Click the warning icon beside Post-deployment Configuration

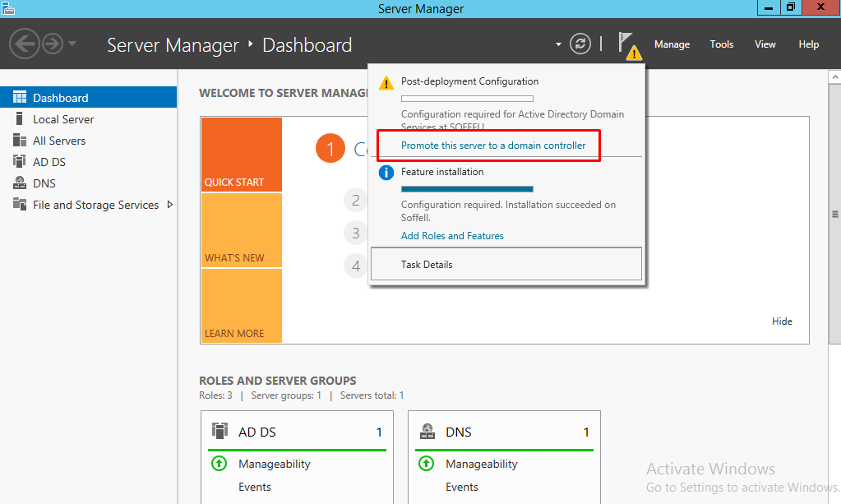[386, 82]
